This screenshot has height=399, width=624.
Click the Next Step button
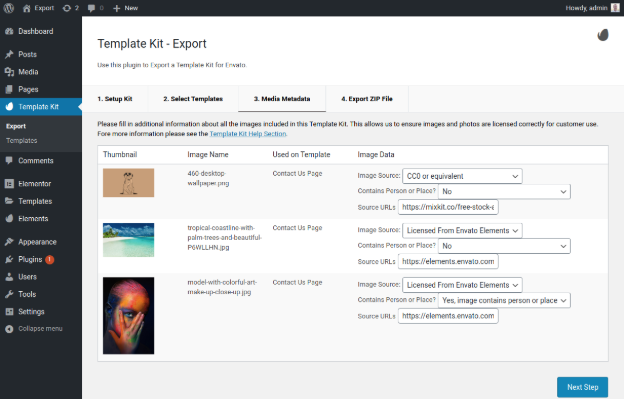point(583,387)
